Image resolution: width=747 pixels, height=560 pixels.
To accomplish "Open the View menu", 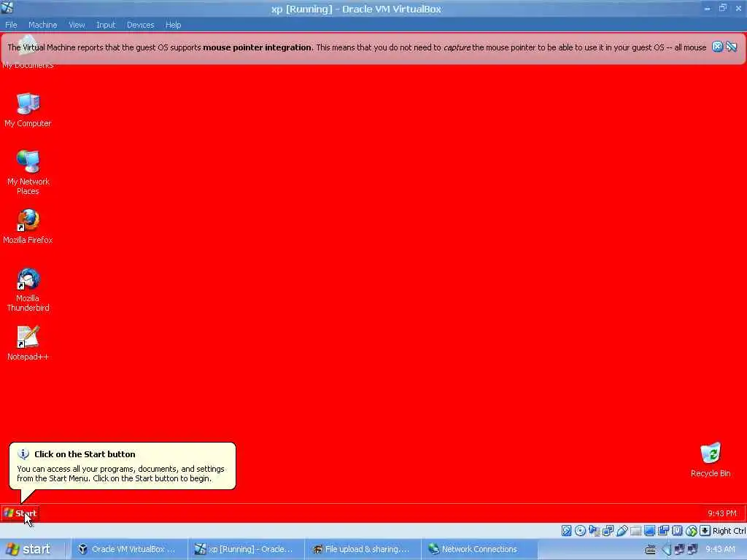I will (76, 25).
